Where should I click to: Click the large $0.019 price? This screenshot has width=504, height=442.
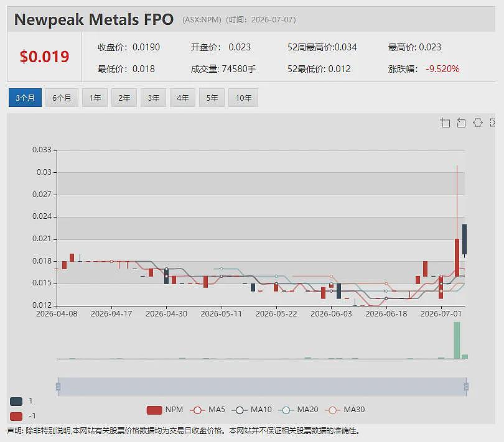tap(44, 57)
